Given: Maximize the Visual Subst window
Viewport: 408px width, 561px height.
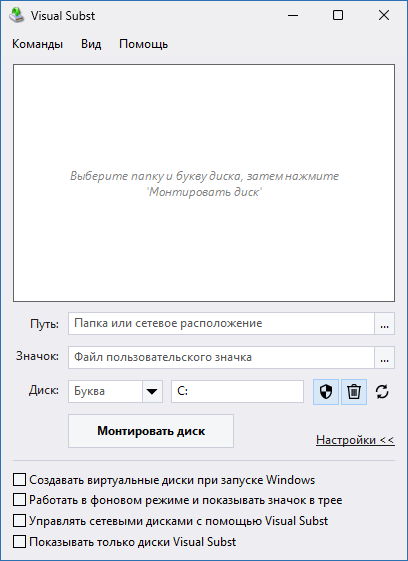Looking at the screenshot, I should point(338,15).
